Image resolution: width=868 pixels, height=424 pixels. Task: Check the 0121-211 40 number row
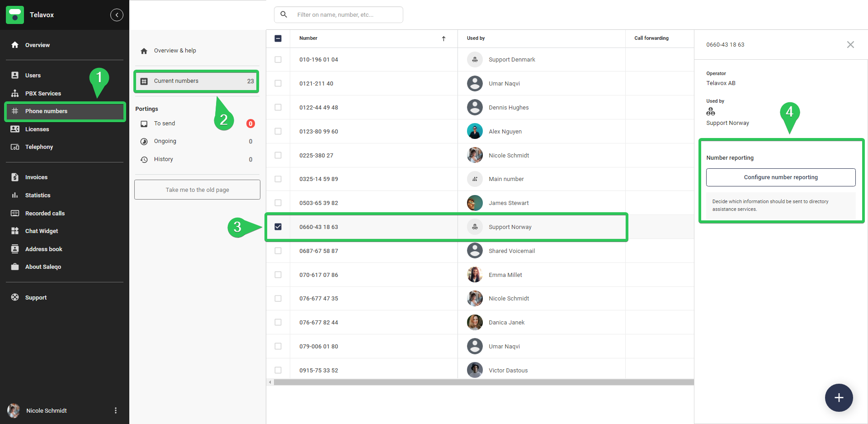(x=278, y=83)
